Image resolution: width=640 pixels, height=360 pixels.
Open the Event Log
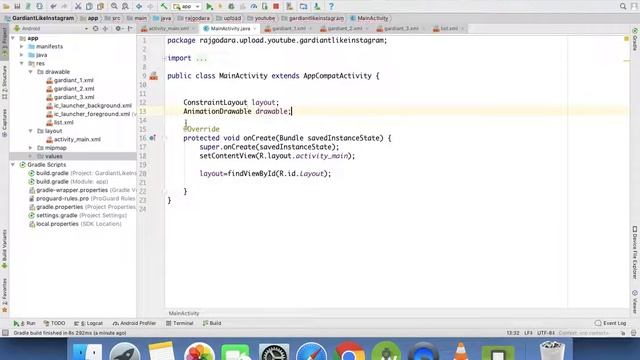click(611, 323)
